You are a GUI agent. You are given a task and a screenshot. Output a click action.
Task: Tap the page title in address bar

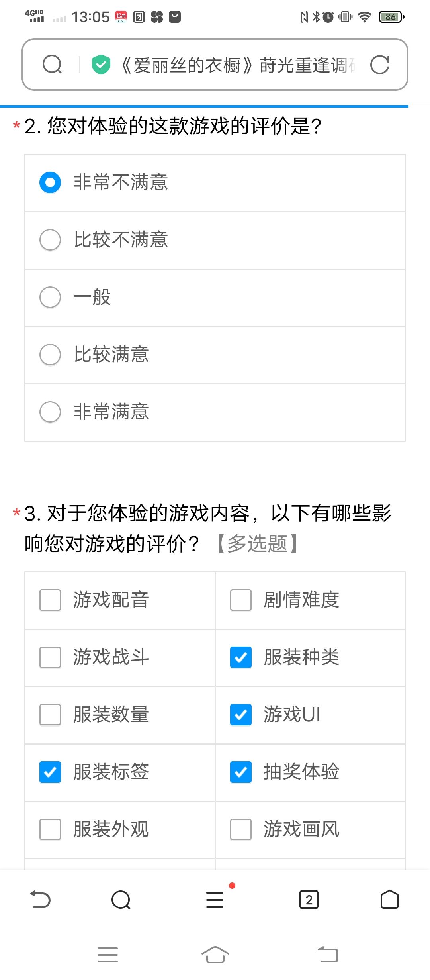coord(237,65)
